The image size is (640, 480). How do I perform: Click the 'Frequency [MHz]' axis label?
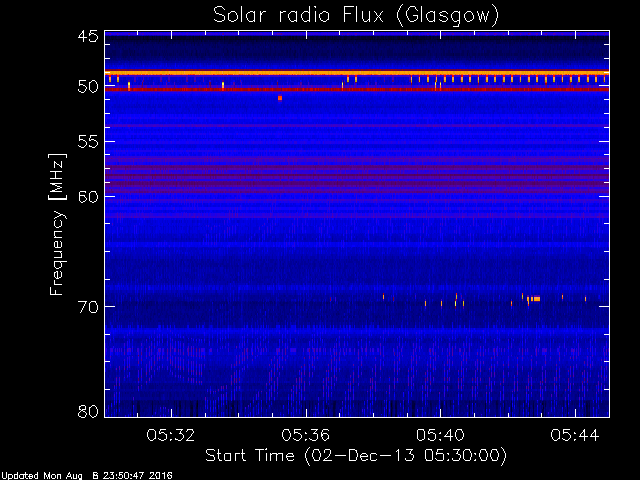pos(57,224)
